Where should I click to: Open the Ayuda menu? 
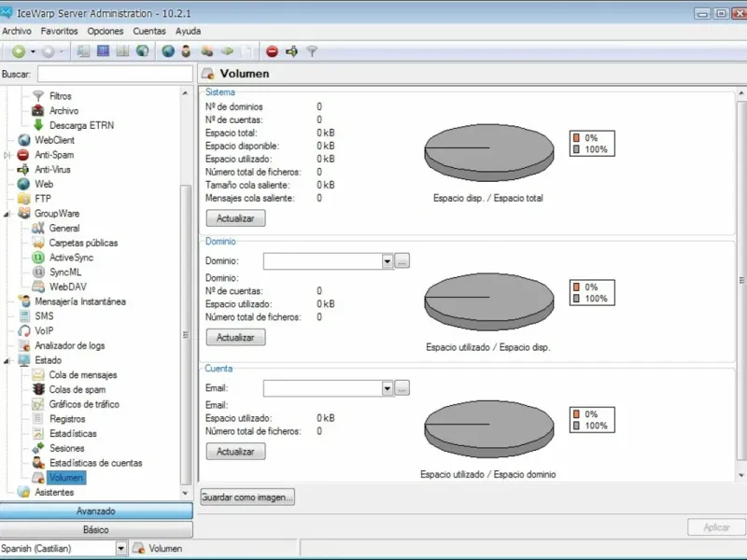(189, 32)
